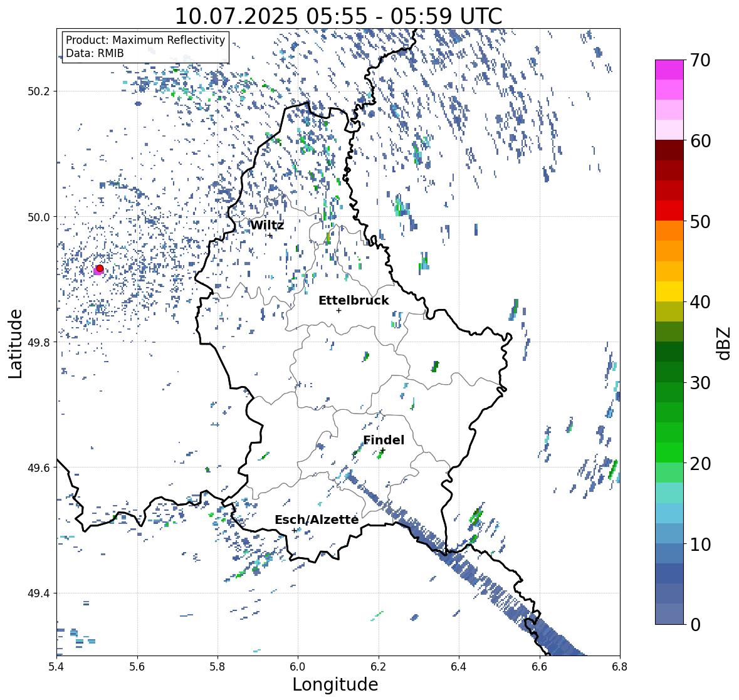Click the magenta swatch at the colorbar's top
The height and width of the screenshot is (700, 739).
(669, 70)
